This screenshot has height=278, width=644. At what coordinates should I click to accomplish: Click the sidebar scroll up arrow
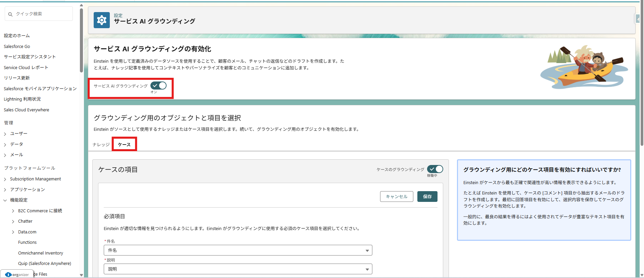click(81, 5)
